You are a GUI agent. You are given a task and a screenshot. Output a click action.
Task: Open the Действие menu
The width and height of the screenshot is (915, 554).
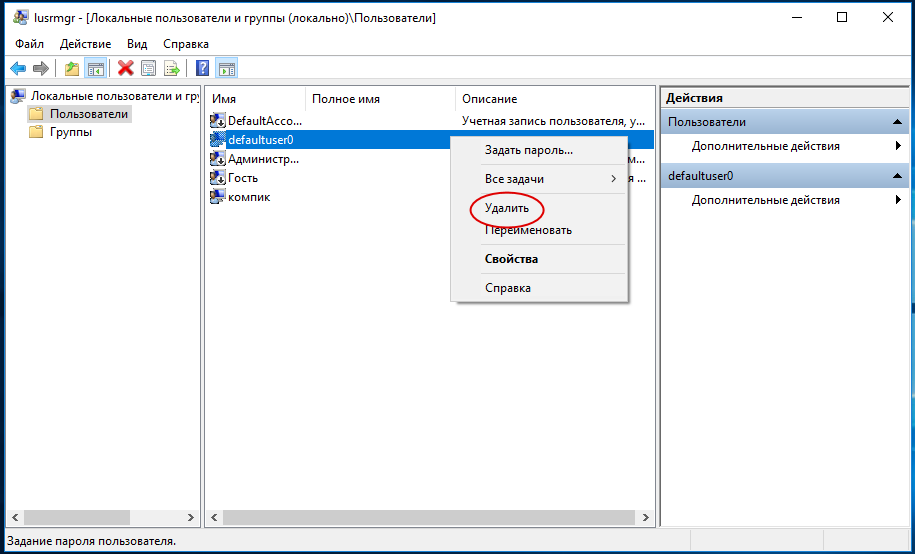(85, 44)
